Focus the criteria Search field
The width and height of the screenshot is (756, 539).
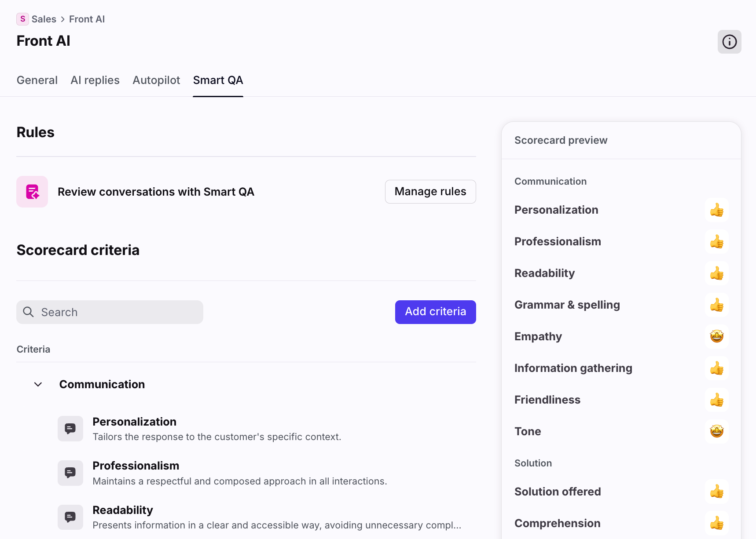point(110,312)
